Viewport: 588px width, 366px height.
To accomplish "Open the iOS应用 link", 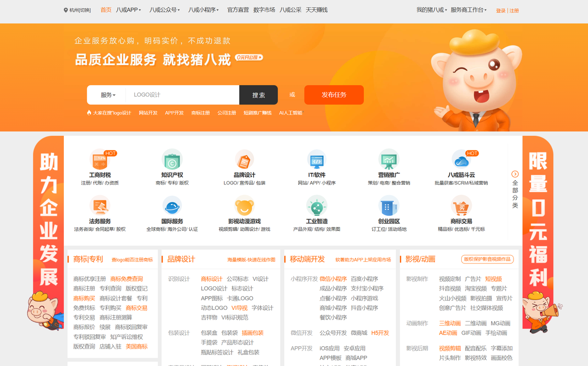I will tap(329, 348).
